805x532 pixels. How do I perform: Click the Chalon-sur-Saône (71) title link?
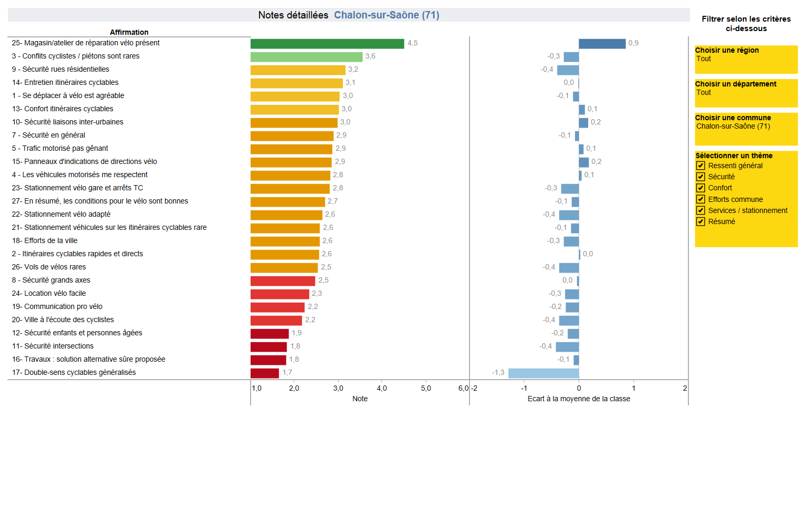386,15
